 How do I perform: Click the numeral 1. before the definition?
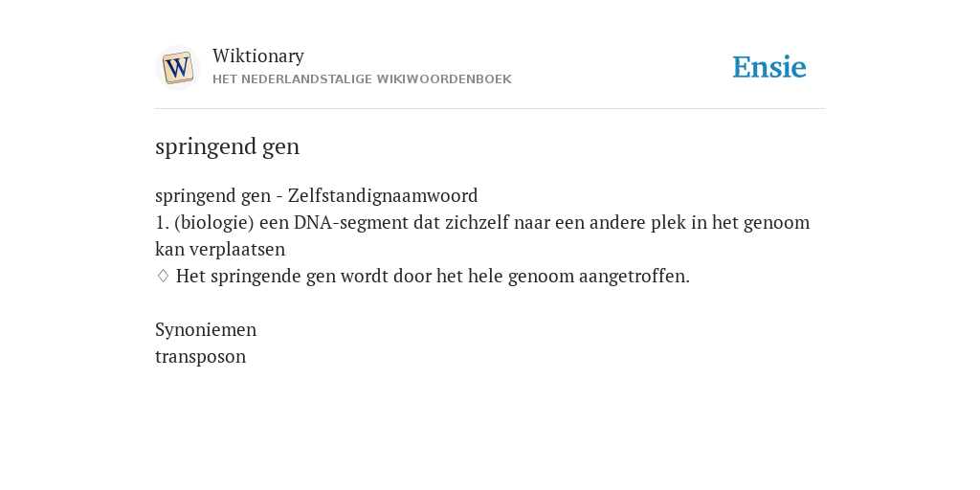pos(162,222)
